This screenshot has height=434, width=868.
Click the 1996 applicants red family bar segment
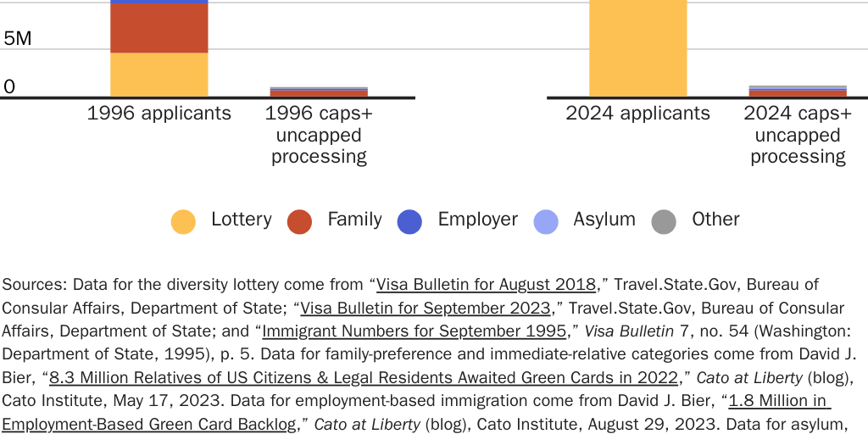(x=159, y=28)
